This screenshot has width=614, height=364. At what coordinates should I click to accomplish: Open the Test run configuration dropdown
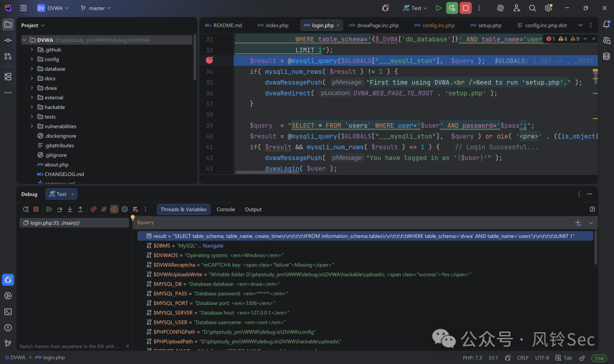pyautogui.click(x=415, y=8)
